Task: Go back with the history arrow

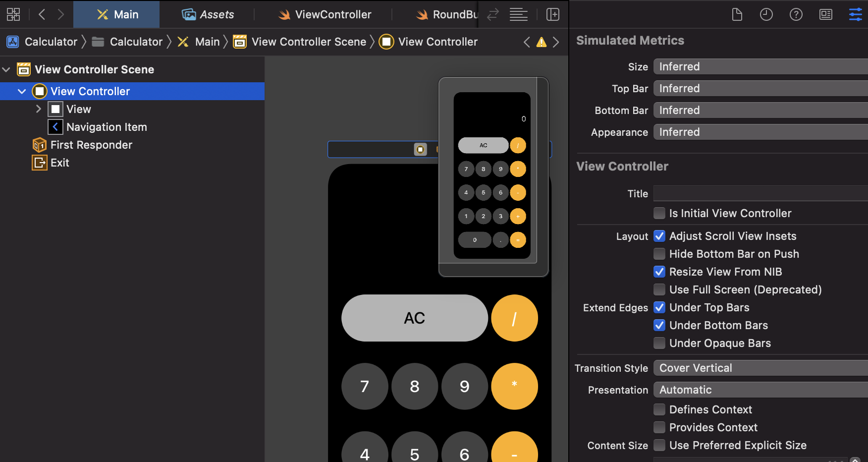Action: (42, 14)
